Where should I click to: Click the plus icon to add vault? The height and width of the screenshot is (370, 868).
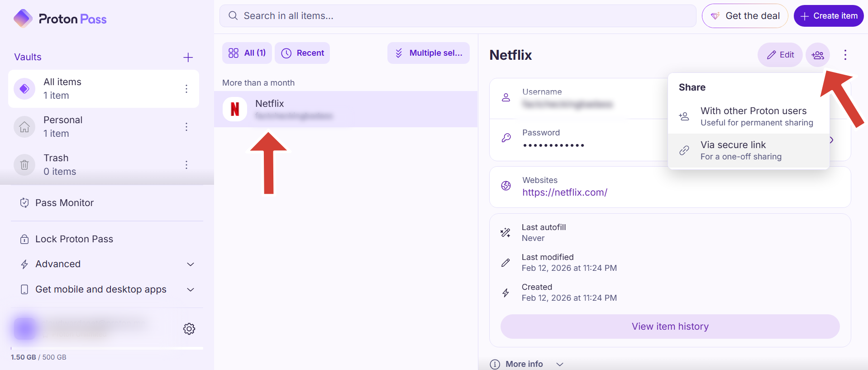(188, 58)
